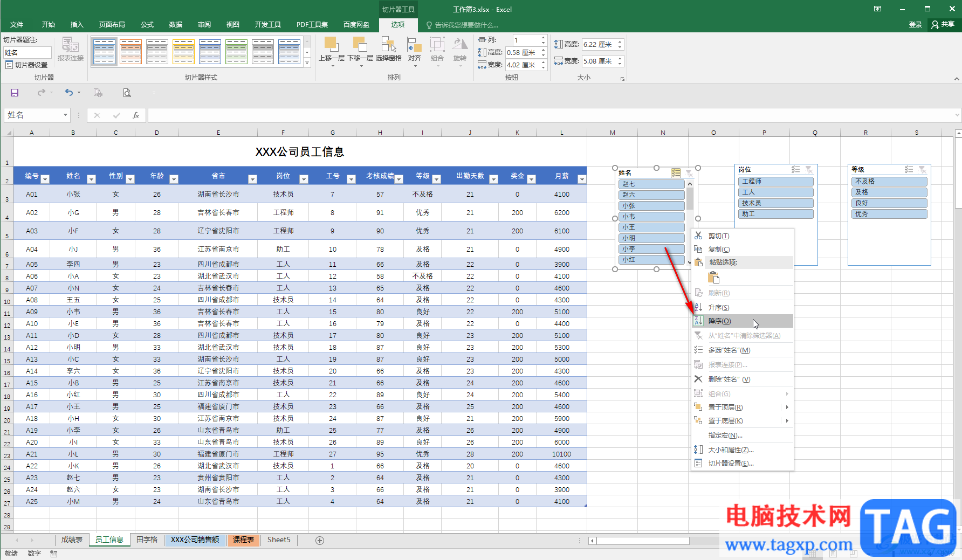Toggle multi-select in the 岗位 slicer header
Screen dimensions: 962x560
point(795,170)
